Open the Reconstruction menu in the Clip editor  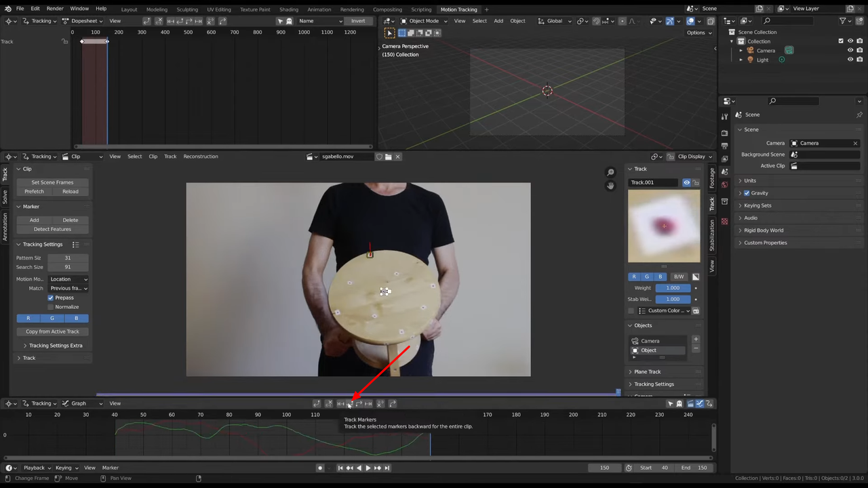(200, 156)
